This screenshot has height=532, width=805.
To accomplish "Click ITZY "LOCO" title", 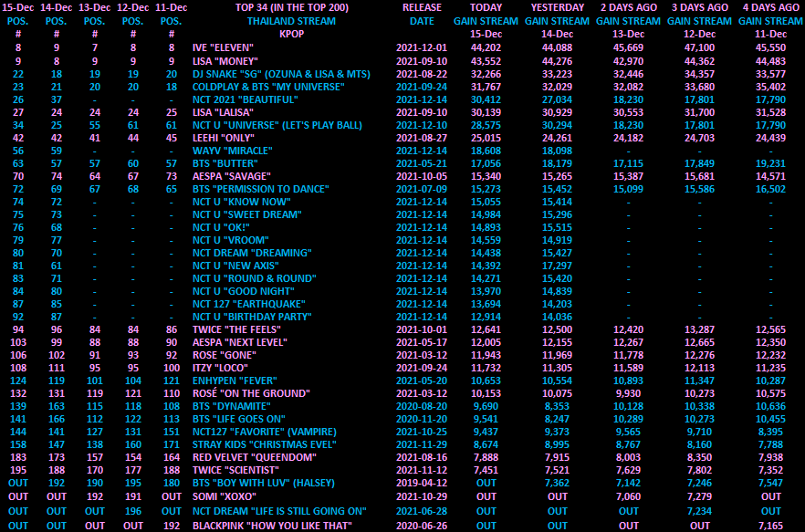I will [x=220, y=368].
